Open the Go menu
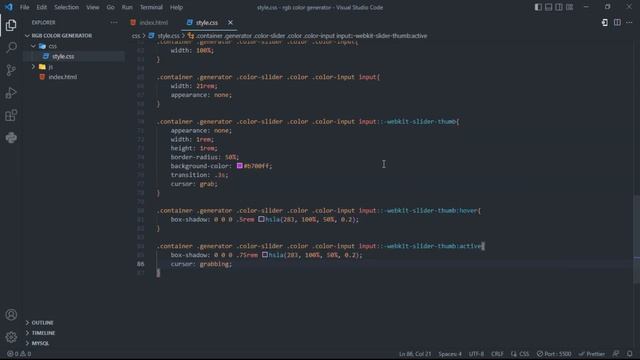640x360 pixels. point(110,7)
